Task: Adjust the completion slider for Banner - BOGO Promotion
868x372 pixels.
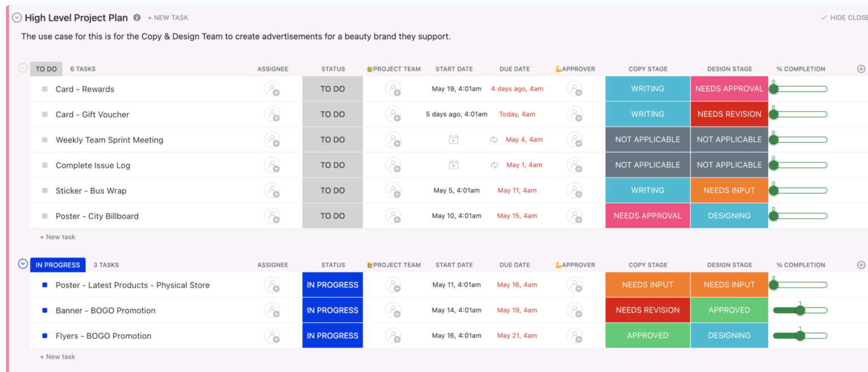Action: pyautogui.click(x=799, y=310)
